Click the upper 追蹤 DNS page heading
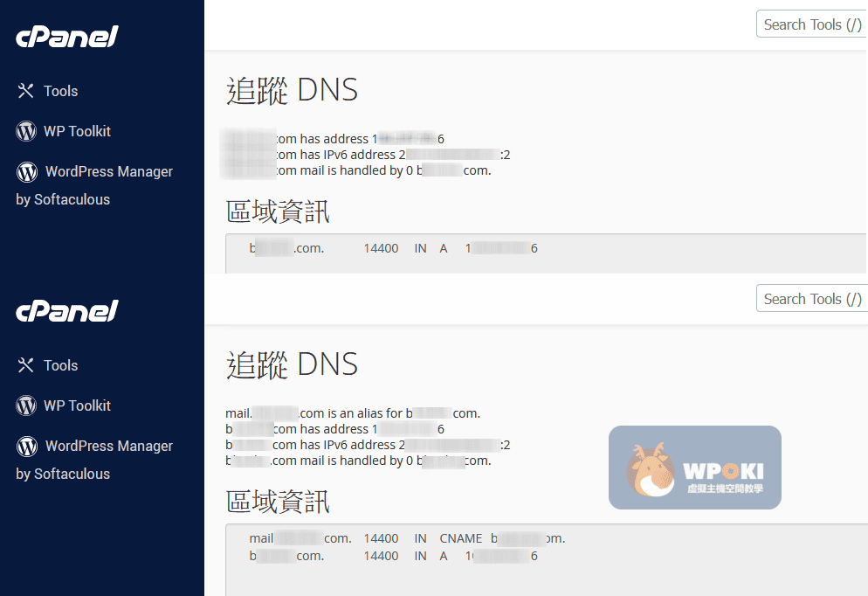This screenshot has height=596, width=868. 292,91
